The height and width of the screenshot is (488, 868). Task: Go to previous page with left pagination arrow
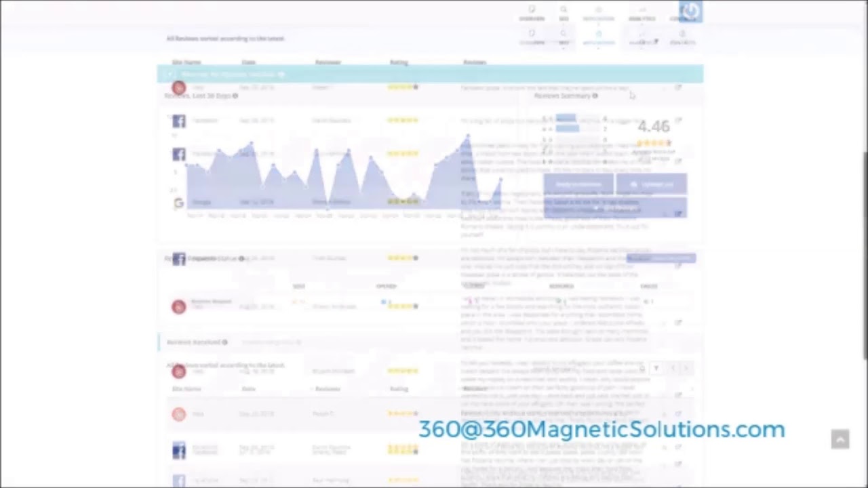672,368
